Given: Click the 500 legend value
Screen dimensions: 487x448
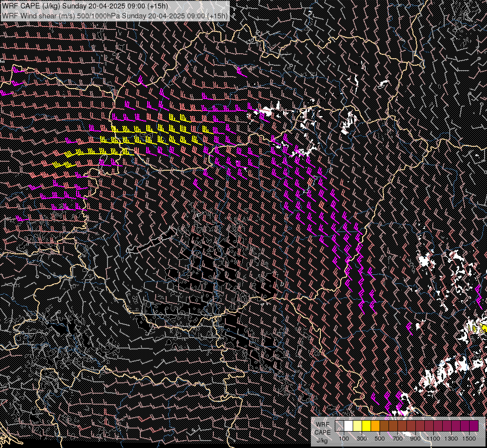Looking at the screenshot, I should [x=380, y=439].
